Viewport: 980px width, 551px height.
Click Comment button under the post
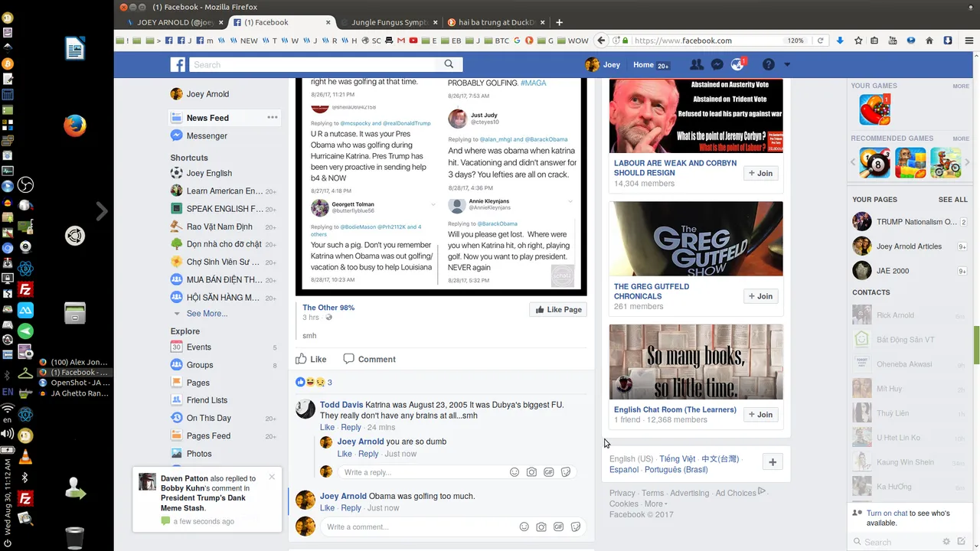click(370, 359)
